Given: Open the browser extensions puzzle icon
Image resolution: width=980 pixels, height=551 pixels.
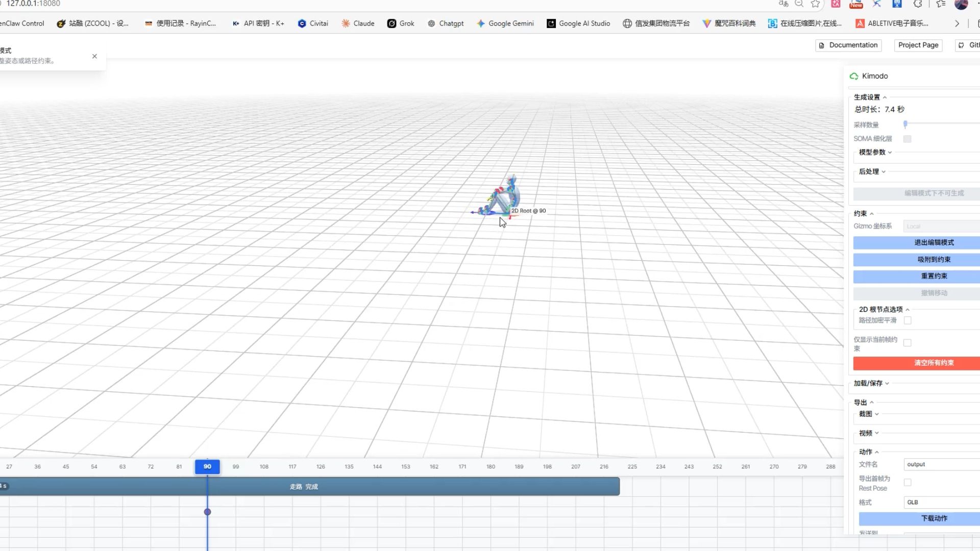Looking at the screenshot, I should click(x=918, y=4).
